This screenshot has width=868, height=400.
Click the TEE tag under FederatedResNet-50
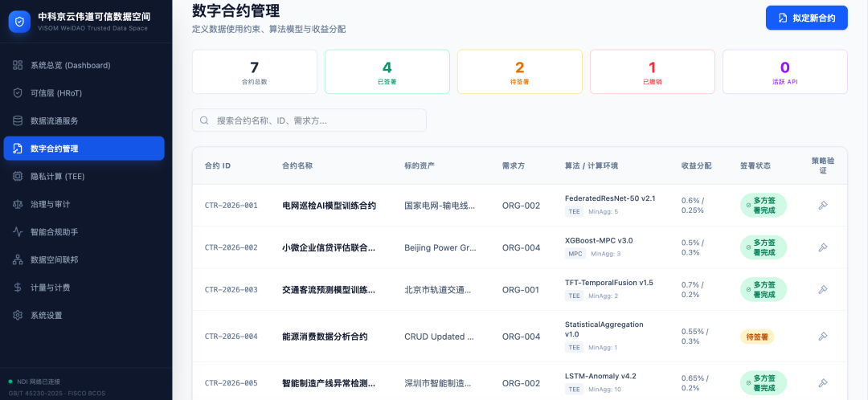(574, 211)
